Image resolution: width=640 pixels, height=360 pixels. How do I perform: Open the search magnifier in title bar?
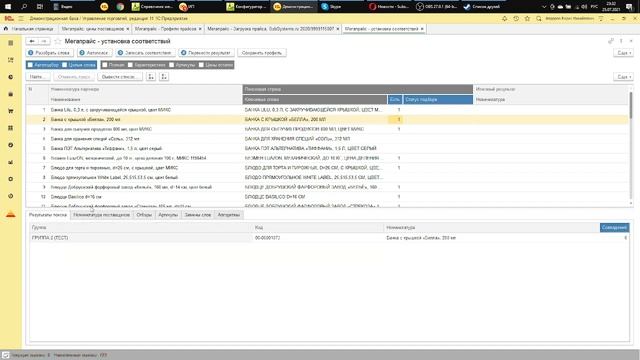(539, 18)
